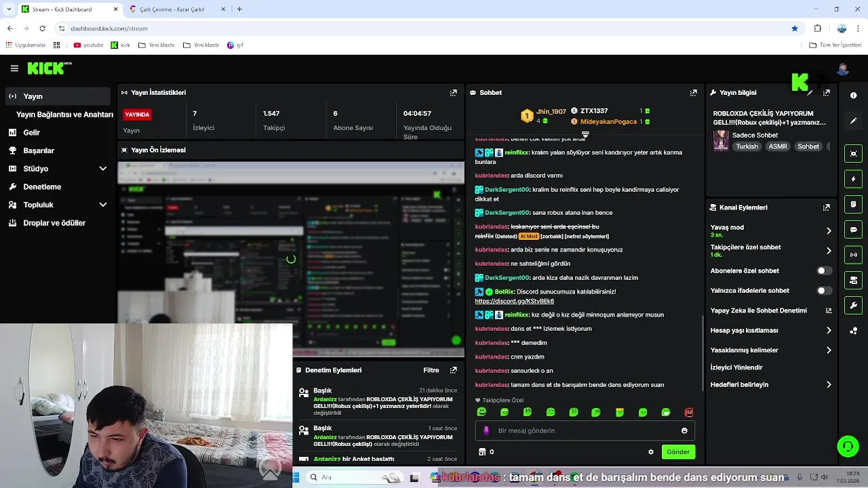Click the chat bubble icon in right rail
The width and height of the screenshot is (868, 488).
coord(853,230)
